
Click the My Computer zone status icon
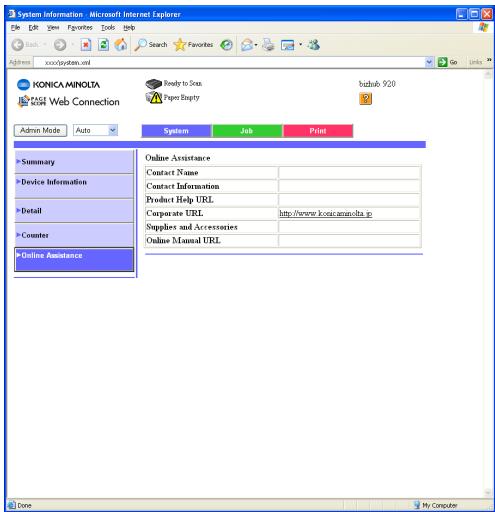pyautogui.click(x=416, y=505)
